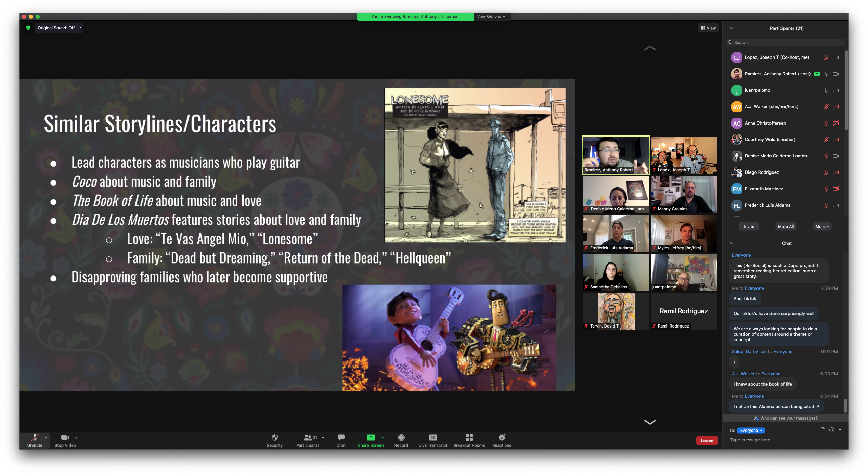Leave the meeting
The width and height of the screenshot is (868, 475).
707,440
